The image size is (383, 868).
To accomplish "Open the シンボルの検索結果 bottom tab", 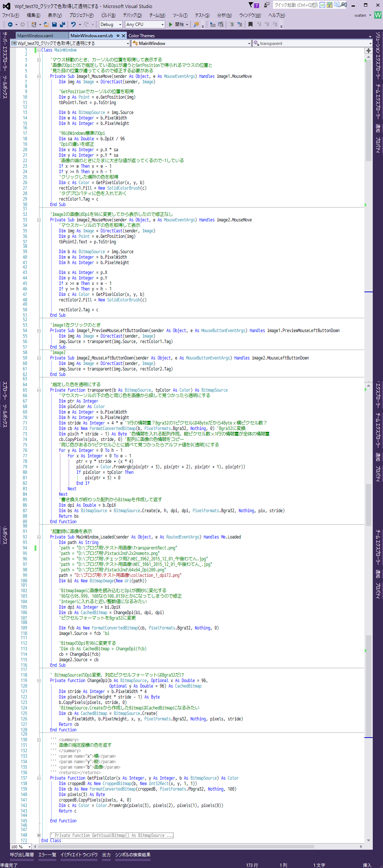I will tap(133, 854).
